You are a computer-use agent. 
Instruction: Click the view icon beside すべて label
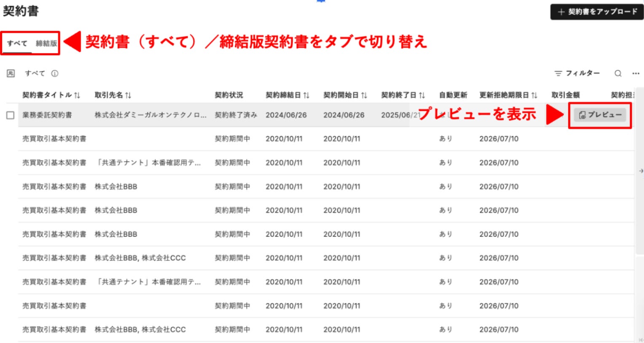(11, 73)
